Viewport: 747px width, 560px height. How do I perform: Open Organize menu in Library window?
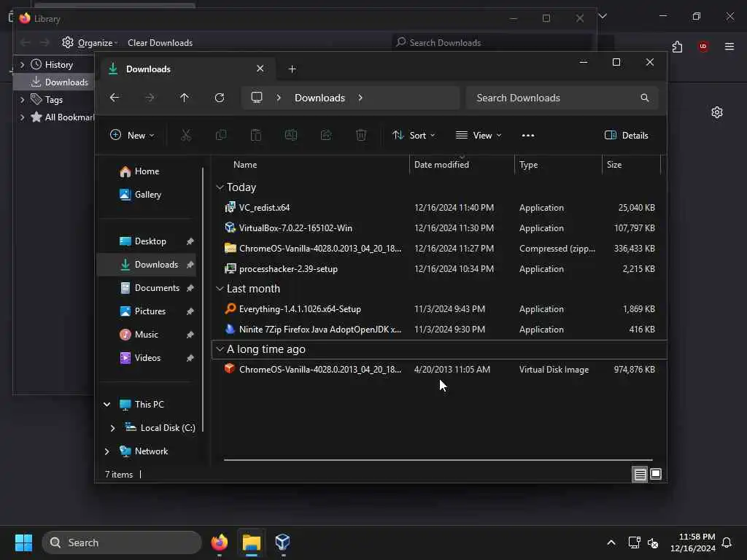(90, 43)
